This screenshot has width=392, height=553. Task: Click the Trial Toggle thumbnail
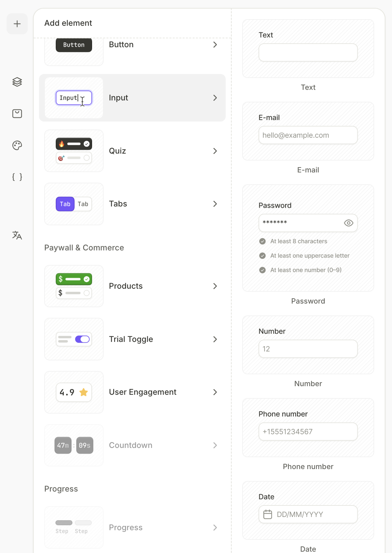coord(74,339)
